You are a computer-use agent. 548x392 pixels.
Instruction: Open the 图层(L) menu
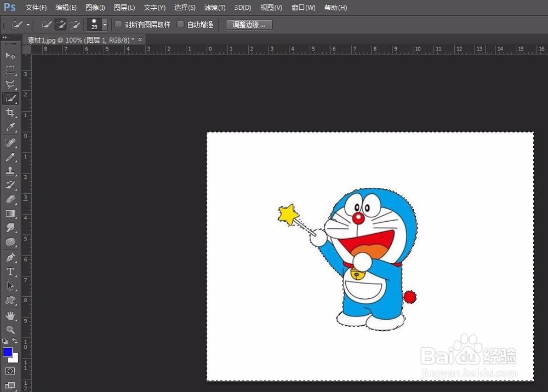coord(124,7)
